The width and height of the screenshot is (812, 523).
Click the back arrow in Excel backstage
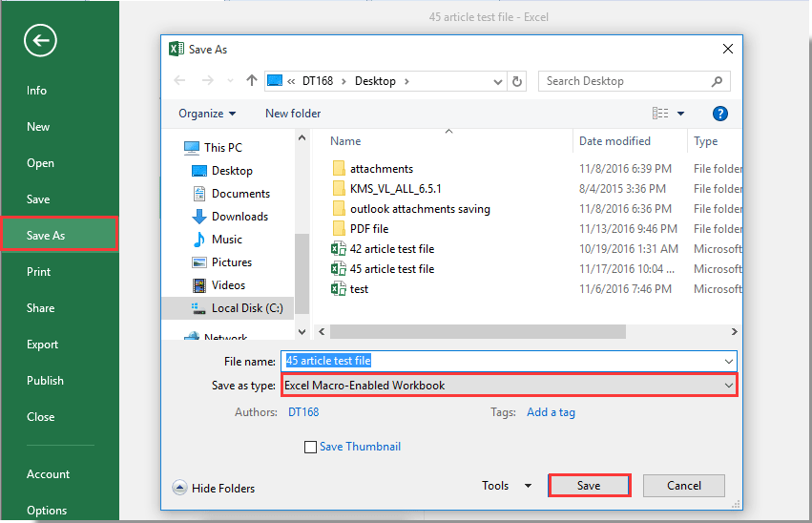click(41, 40)
